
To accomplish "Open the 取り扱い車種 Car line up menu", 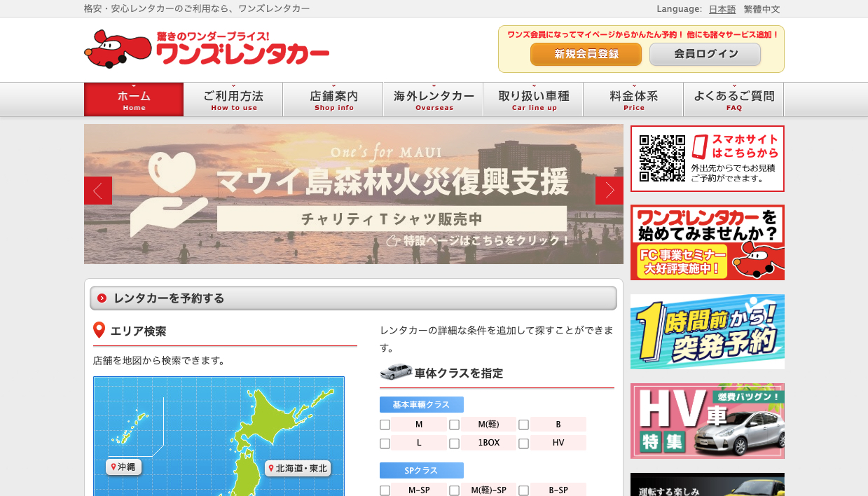I will (534, 99).
